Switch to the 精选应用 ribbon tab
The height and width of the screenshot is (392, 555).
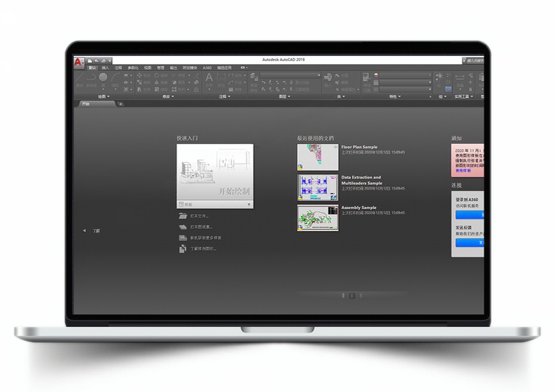tap(224, 68)
